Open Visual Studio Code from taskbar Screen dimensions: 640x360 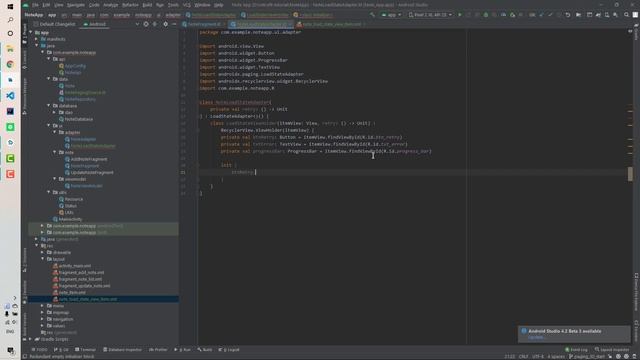[x=10, y=96]
